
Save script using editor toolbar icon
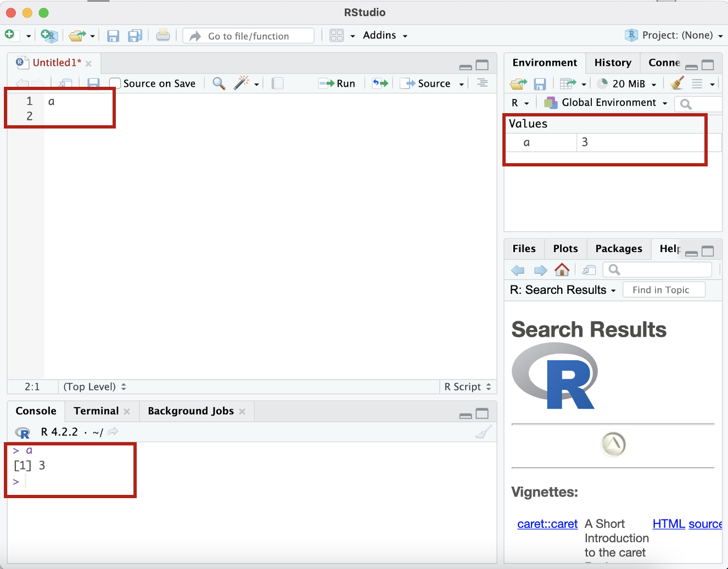(93, 83)
